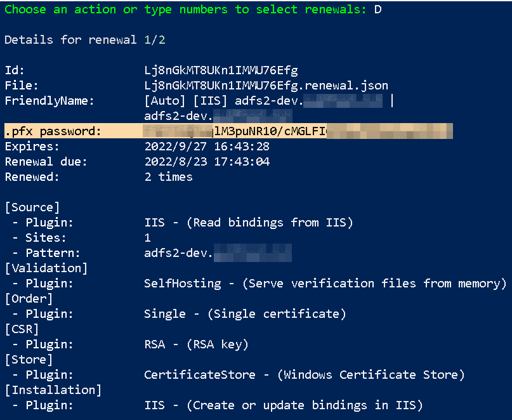The width and height of the screenshot is (512, 420).
Task: Click the 'Details for renewal' heading
Action: point(70,40)
